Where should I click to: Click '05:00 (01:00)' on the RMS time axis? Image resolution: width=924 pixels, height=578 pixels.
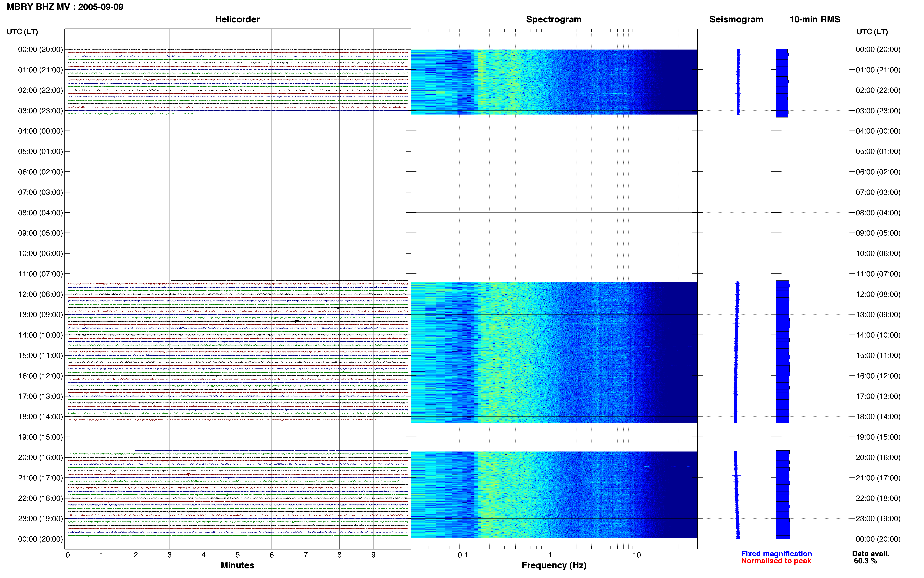(x=878, y=152)
